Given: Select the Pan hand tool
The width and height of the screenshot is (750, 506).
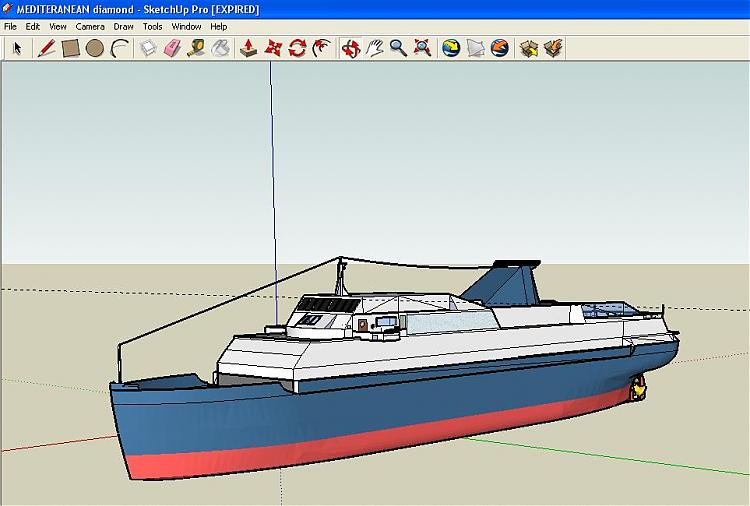Looking at the screenshot, I should 375,48.
